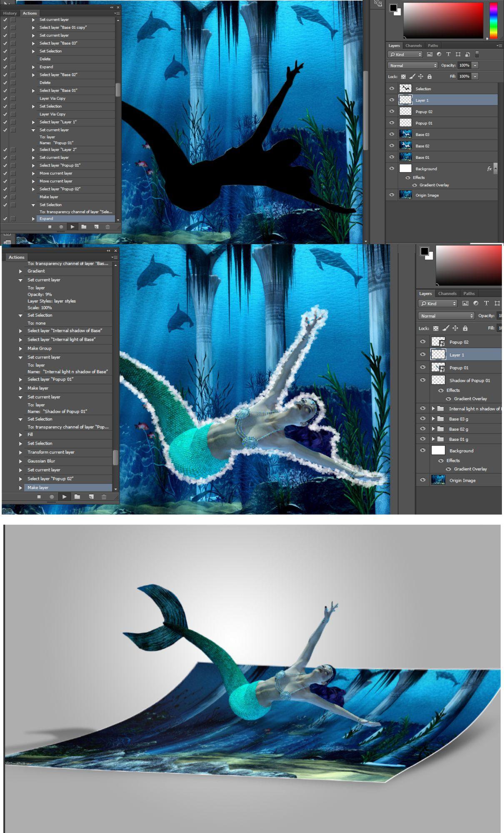Click lock all padlock above the Selection layer
Viewport: 504px width, 833px height.
tap(429, 77)
